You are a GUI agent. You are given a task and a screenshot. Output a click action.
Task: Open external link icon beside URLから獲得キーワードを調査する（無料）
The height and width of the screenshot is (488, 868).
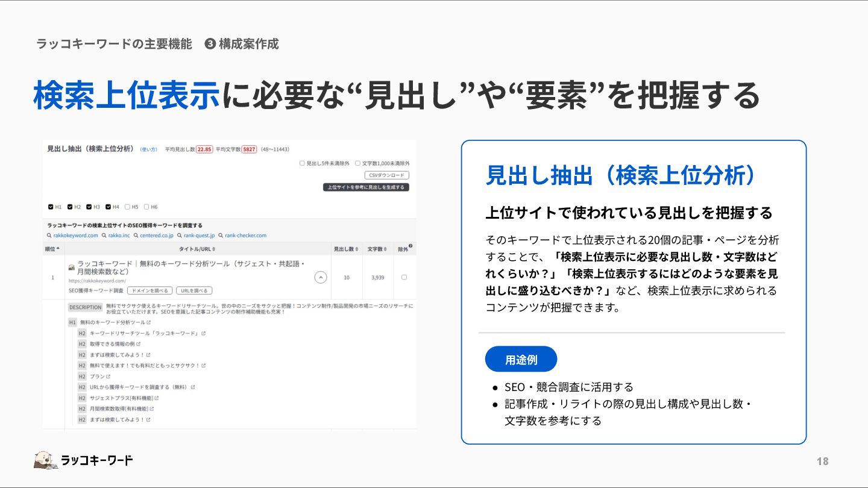(193, 387)
